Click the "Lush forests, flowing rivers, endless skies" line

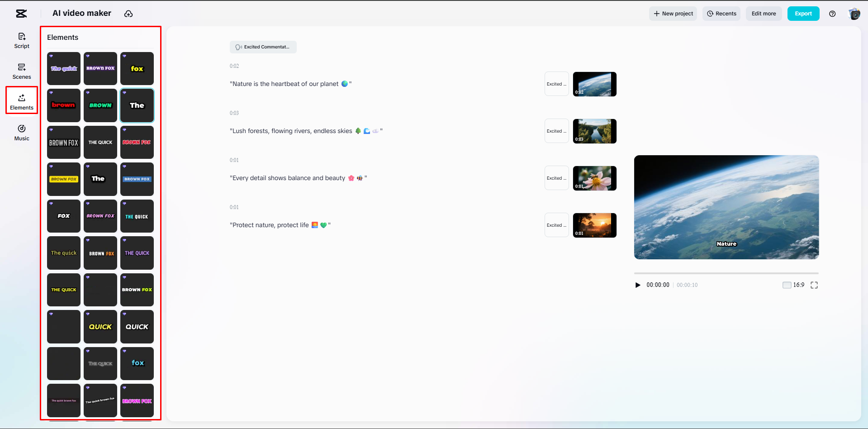point(306,131)
